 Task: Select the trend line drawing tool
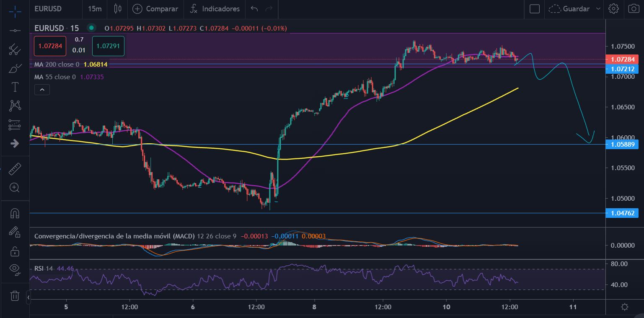coord(15,31)
